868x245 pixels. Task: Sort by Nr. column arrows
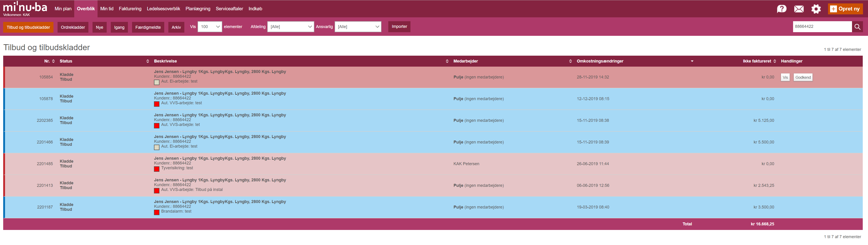click(x=53, y=61)
